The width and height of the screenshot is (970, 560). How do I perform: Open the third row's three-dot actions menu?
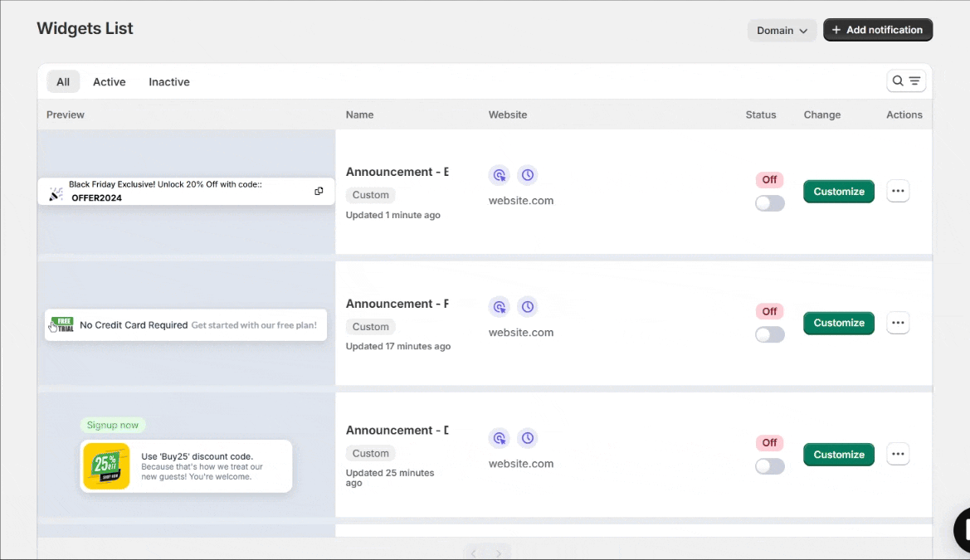pyautogui.click(x=898, y=455)
